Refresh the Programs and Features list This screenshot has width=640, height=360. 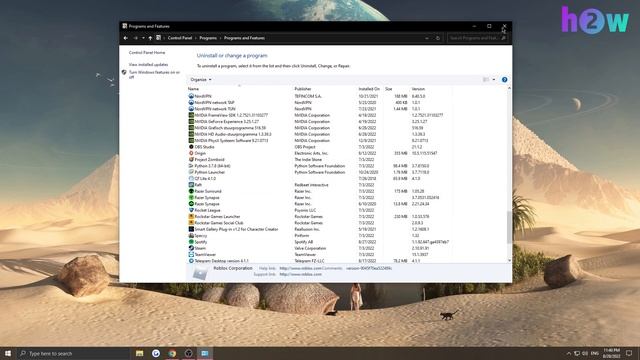pyautogui.click(x=438, y=38)
